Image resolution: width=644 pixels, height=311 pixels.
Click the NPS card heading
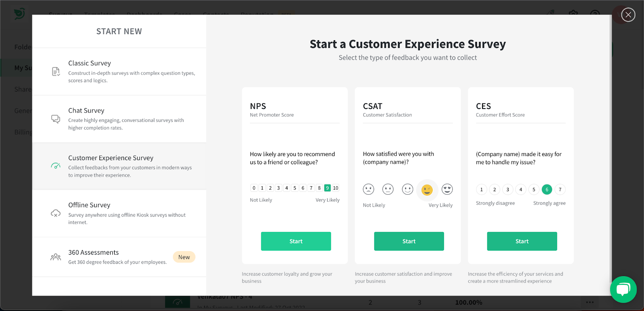[x=258, y=106]
